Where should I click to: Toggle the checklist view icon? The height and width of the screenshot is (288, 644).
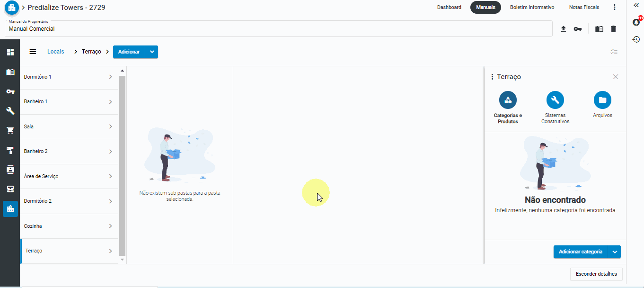tap(614, 52)
